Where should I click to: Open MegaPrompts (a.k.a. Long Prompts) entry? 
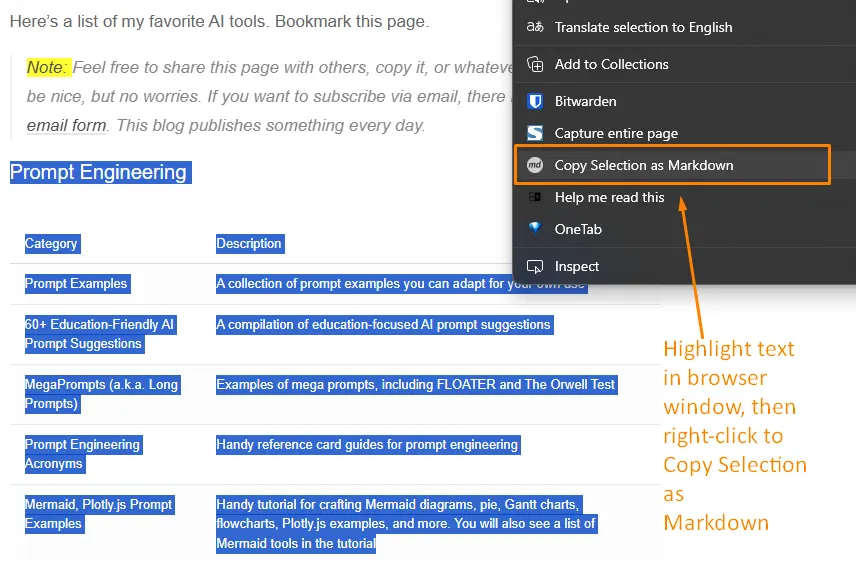coord(103,394)
